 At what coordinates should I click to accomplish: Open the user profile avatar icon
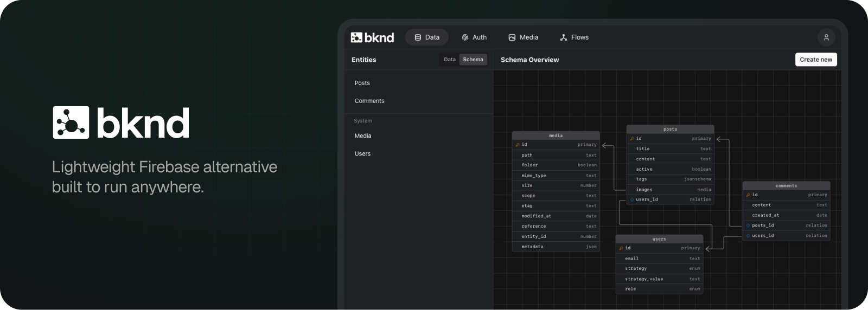tap(826, 37)
